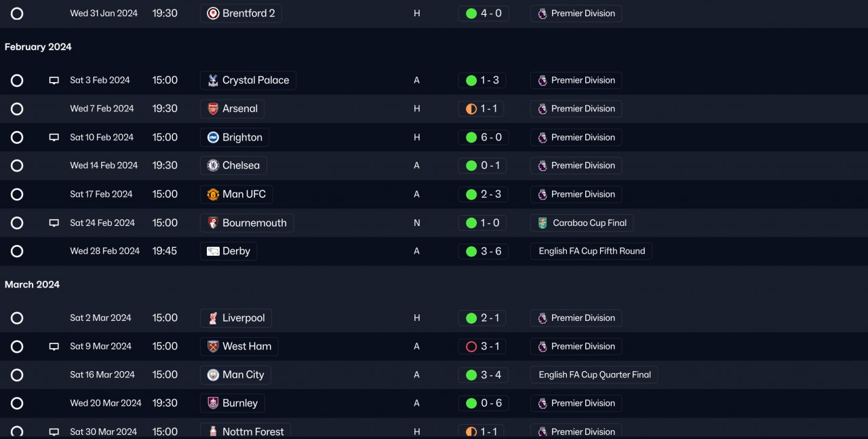Image resolution: width=868 pixels, height=439 pixels.
Task: Click the Man City club badge
Action: pos(213,375)
